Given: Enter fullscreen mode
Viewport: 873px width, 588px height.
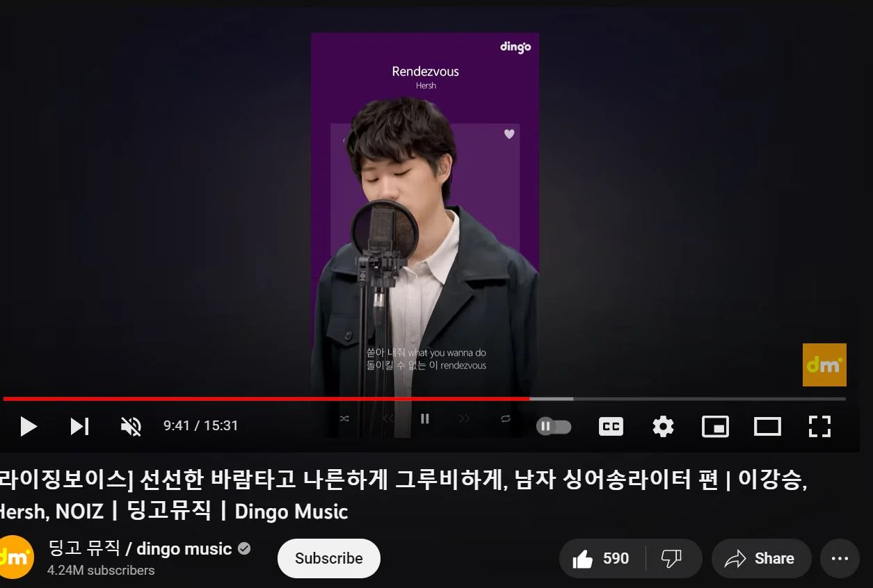Looking at the screenshot, I should pyautogui.click(x=819, y=426).
